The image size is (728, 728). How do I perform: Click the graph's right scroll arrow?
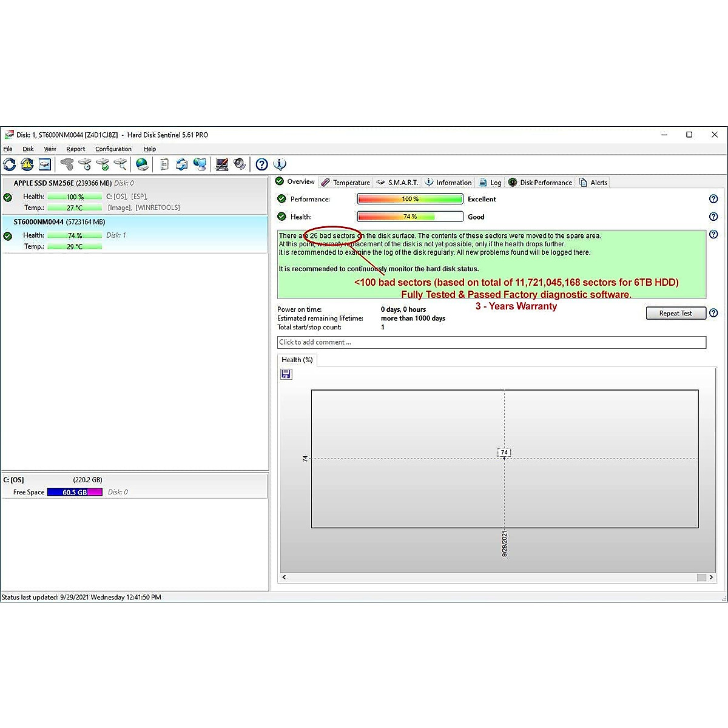[711, 578]
